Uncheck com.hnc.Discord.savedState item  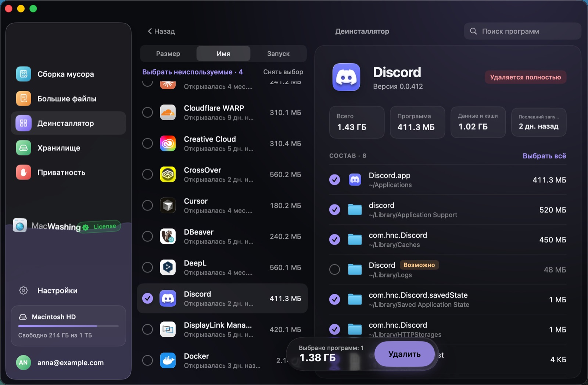334,299
